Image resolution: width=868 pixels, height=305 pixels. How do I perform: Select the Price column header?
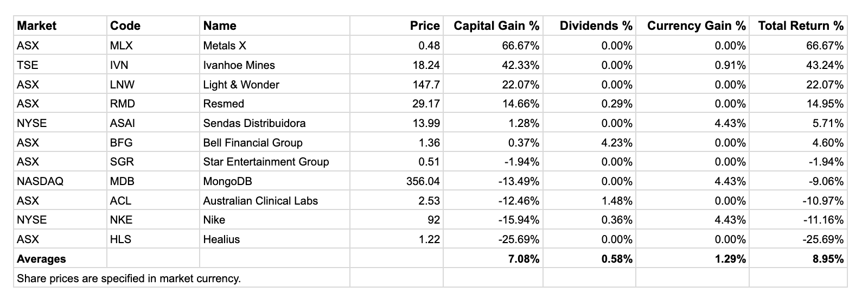[425, 26]
